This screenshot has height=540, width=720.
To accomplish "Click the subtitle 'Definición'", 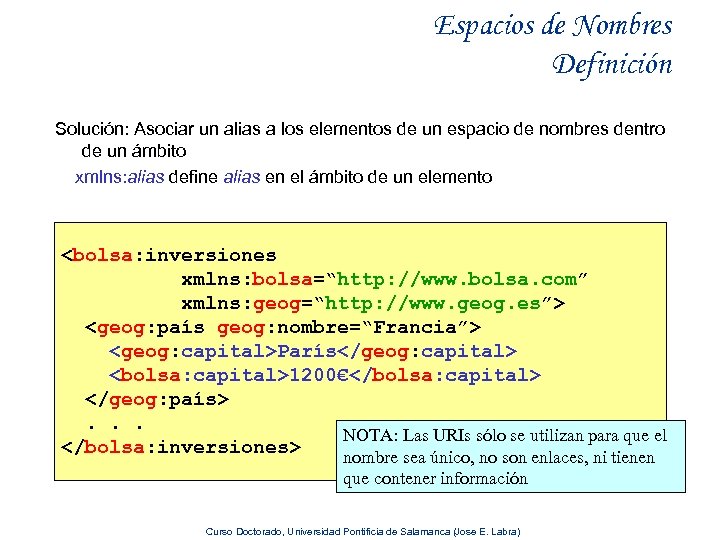I will pyautogui.click(x=612, y=64).
